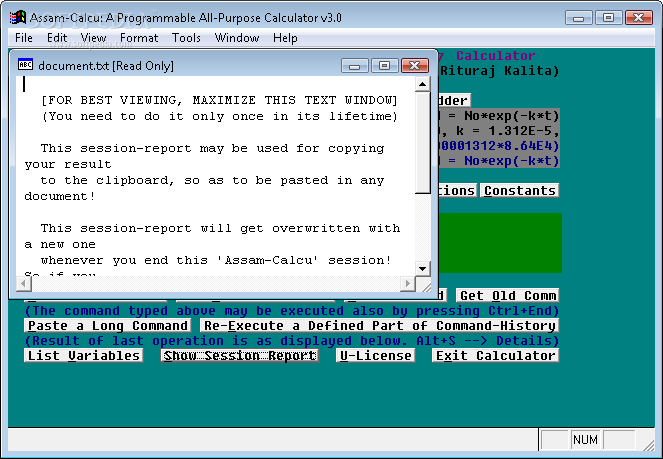
Task: Click the Constants button
Action: pyautogui.click(x=519, y=191)
